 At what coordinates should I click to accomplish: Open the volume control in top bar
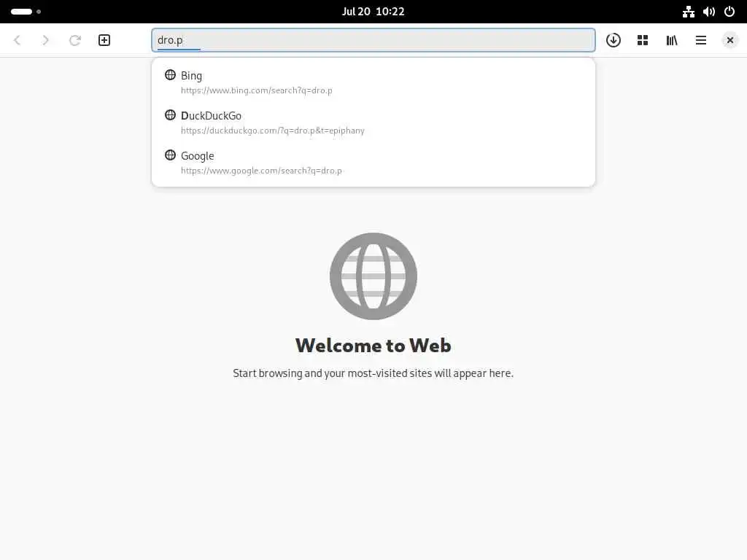[709, 12]
